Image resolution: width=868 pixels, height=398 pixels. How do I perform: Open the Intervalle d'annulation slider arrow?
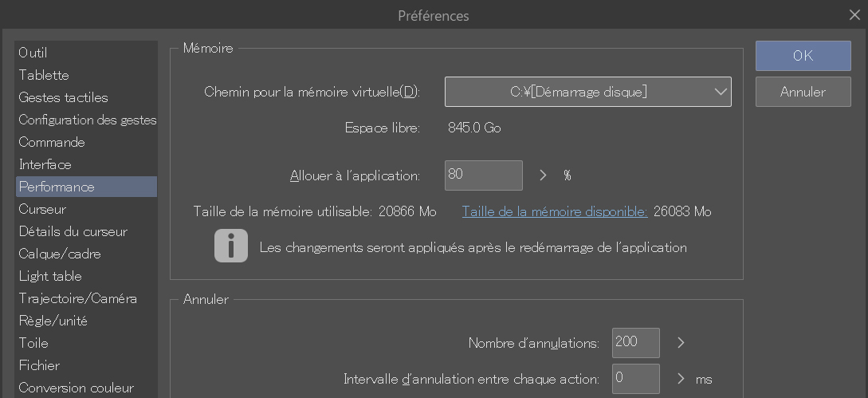pyautogui.click(x=681, y=379)
